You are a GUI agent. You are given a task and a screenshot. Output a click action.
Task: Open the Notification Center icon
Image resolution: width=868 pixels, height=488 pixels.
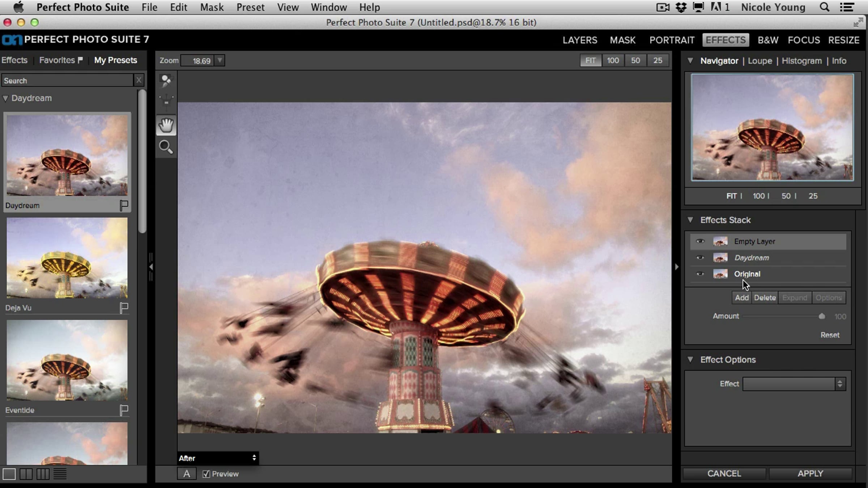pos(847,7)
